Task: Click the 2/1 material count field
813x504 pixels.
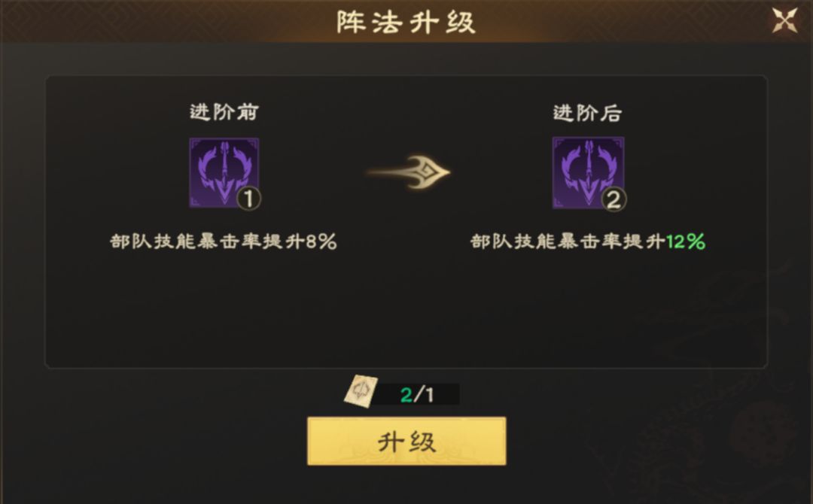Action: (417, 395)
